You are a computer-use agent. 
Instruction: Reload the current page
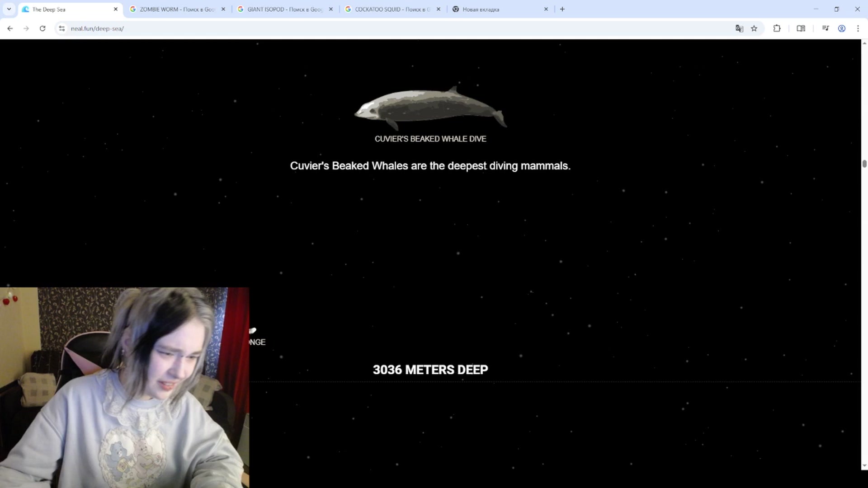pyautogui.click(x=42, y=28)
